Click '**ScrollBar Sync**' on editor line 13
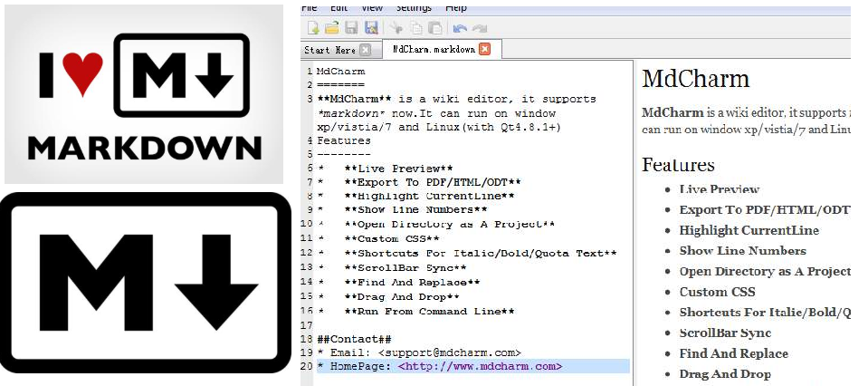This screenshot has width=868, height=386. pyautogui.click(x=405, y=268)
